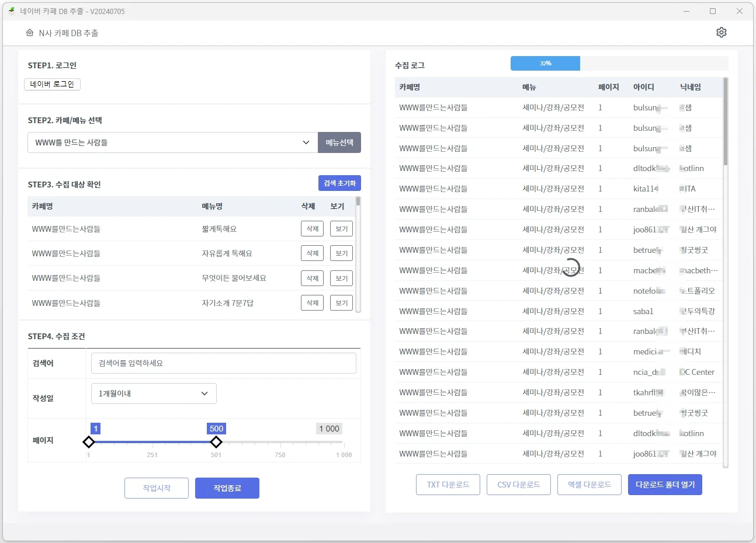This screenshot has width=756, height=543.
Task: Delete the 자유롭게 톡해요 row
Action: coord(313,253)
